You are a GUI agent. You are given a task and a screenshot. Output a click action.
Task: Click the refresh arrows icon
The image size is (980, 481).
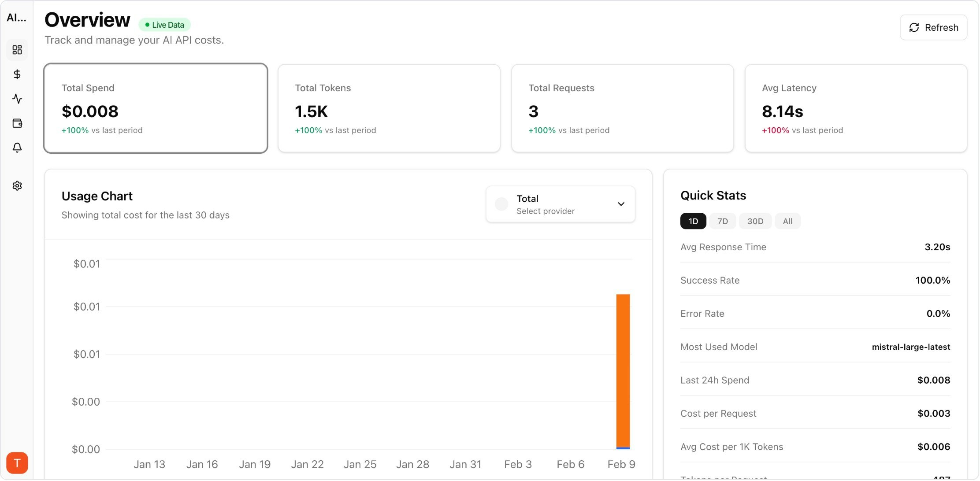pos(915,27)
